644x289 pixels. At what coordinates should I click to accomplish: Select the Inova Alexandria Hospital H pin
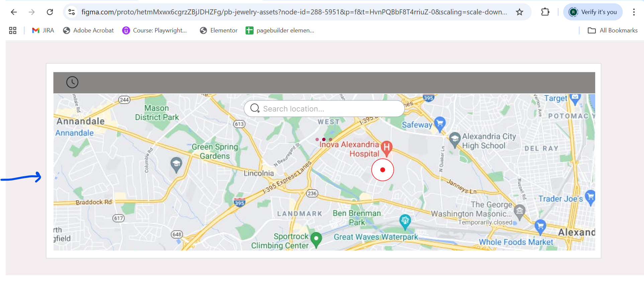tap(387, 149)
